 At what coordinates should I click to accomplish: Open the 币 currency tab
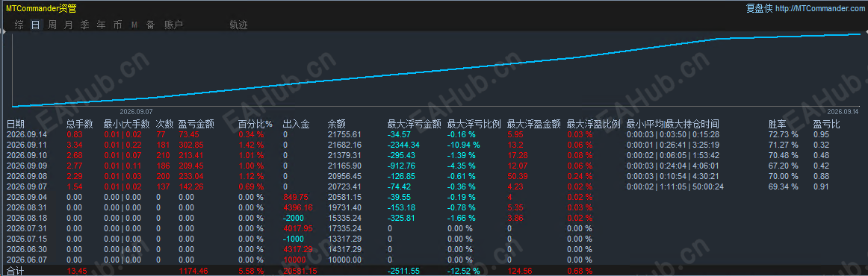[x=117, y=25]
